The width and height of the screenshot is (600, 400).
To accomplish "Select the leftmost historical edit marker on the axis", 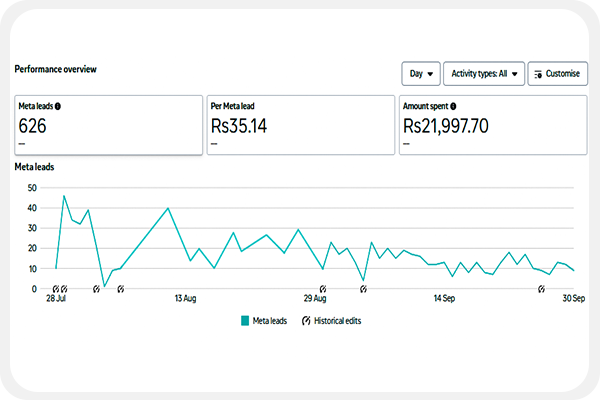I will pos(55,289).
